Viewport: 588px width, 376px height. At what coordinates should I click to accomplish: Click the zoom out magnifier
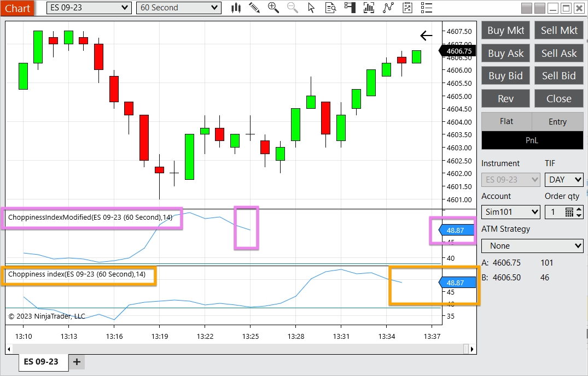[293, 8]
